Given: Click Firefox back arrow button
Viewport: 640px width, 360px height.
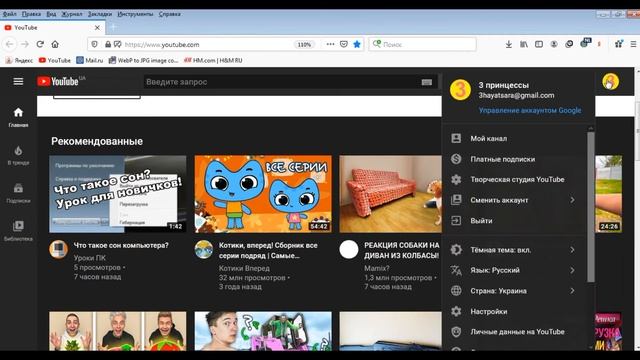Looking at the screenshot, I should [10, 44].
